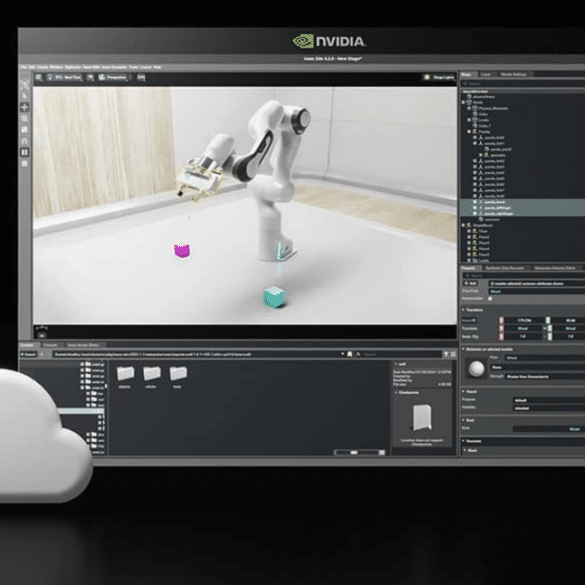Click the viewport resolution frame icon
Image resolution: width=585 pixels, height=585 pixels.
click(x=141, y=78)
